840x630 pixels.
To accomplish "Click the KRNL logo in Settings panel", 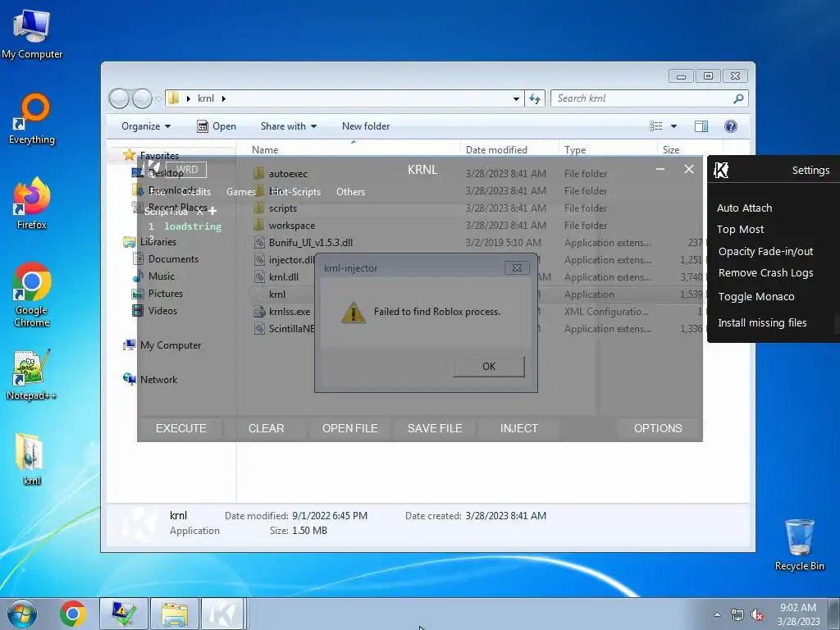I will (721, 171).
